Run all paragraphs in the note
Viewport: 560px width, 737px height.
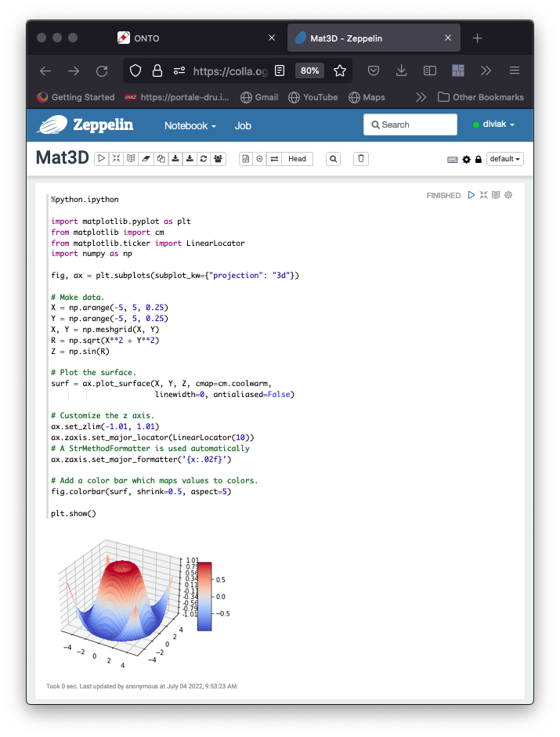click(101, 159)
